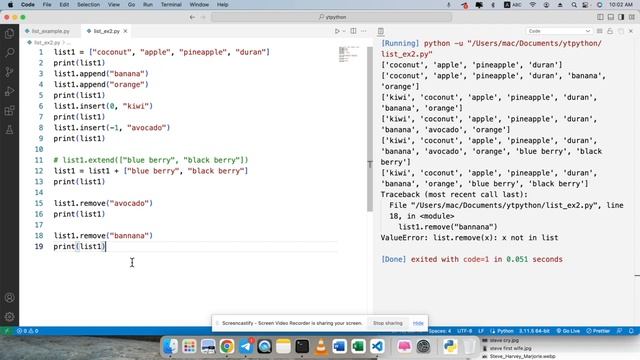Toggle the secondary side bar layout
The width and height of the screenshot is (640, 360).
point(621,17)
